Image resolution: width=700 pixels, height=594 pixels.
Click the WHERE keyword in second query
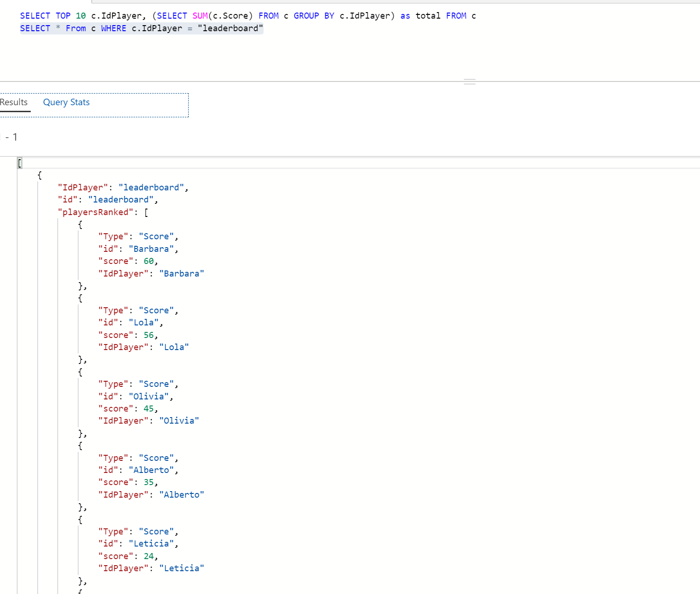[113, 28]
